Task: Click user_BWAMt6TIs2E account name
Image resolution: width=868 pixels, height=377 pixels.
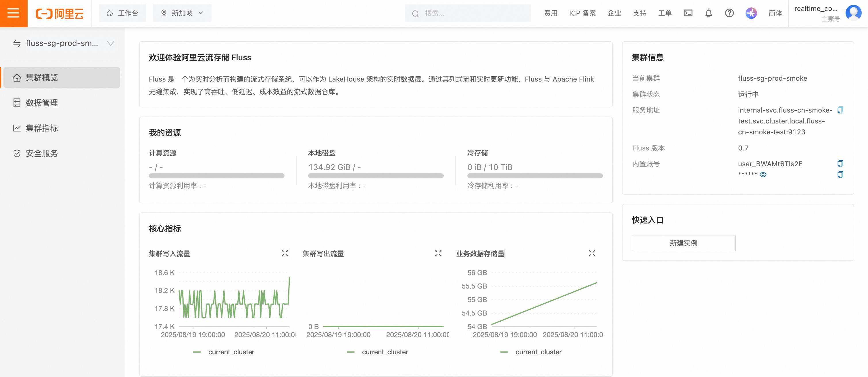Action: (770, 164)
